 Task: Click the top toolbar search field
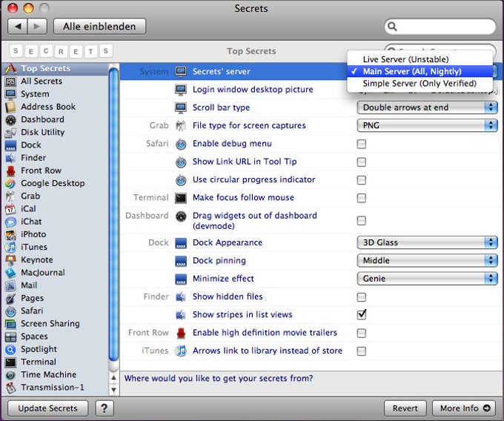(x=440, y=27)
